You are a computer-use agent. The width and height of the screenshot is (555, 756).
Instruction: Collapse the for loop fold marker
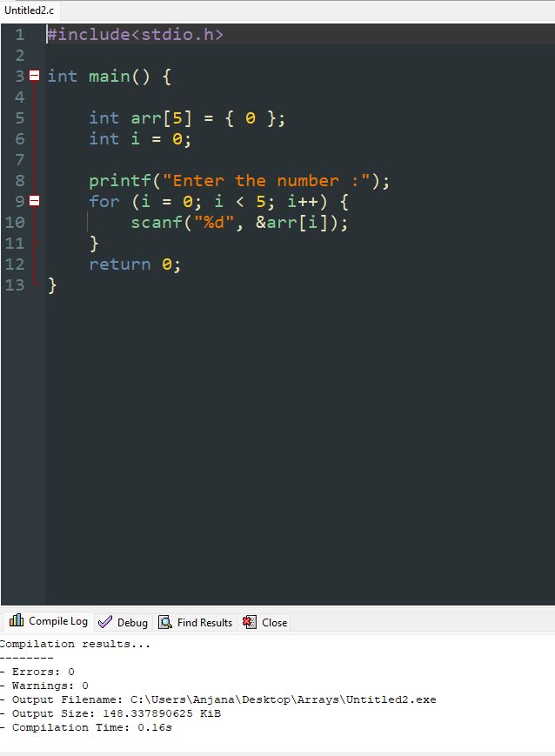[34, 201]
